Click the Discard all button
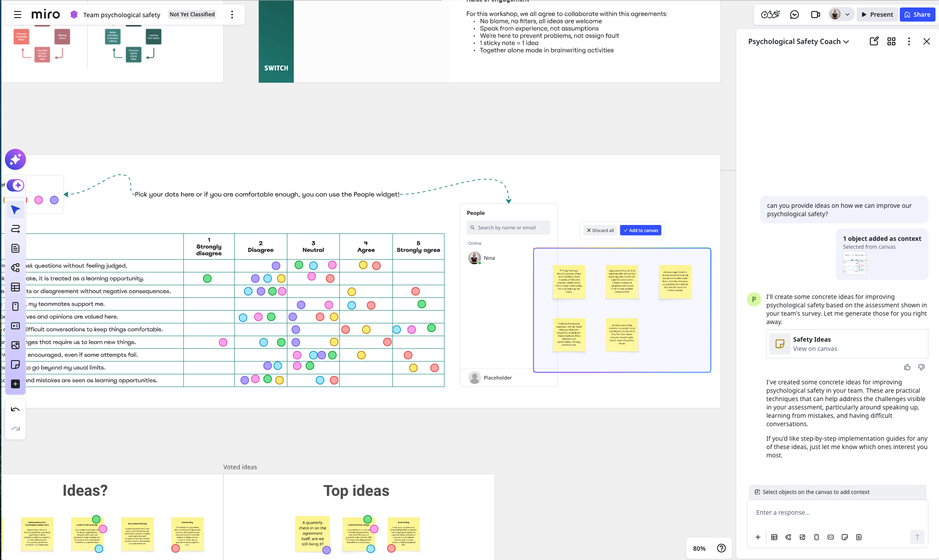This screenshot has height=560, width=939. point(600,230)
